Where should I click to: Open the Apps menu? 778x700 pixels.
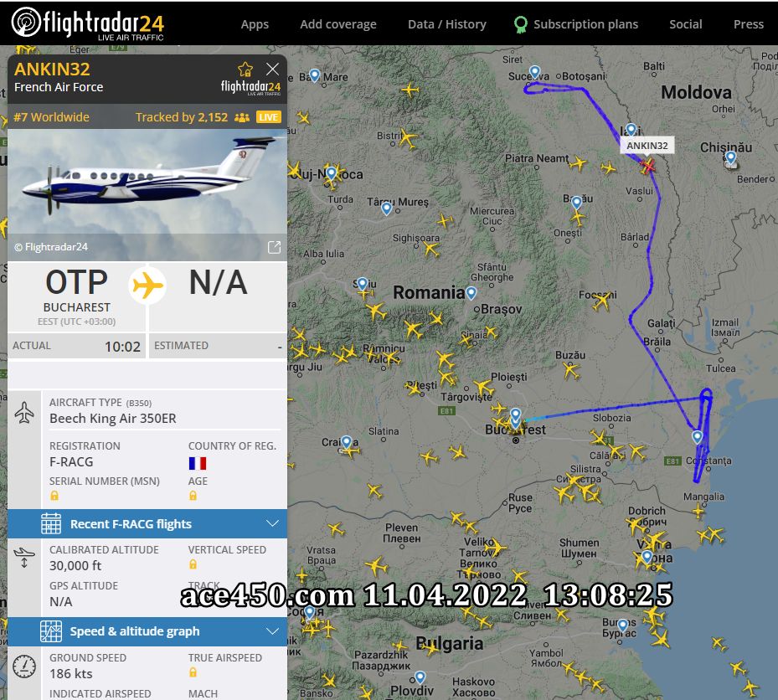click(x=255, y=24)
